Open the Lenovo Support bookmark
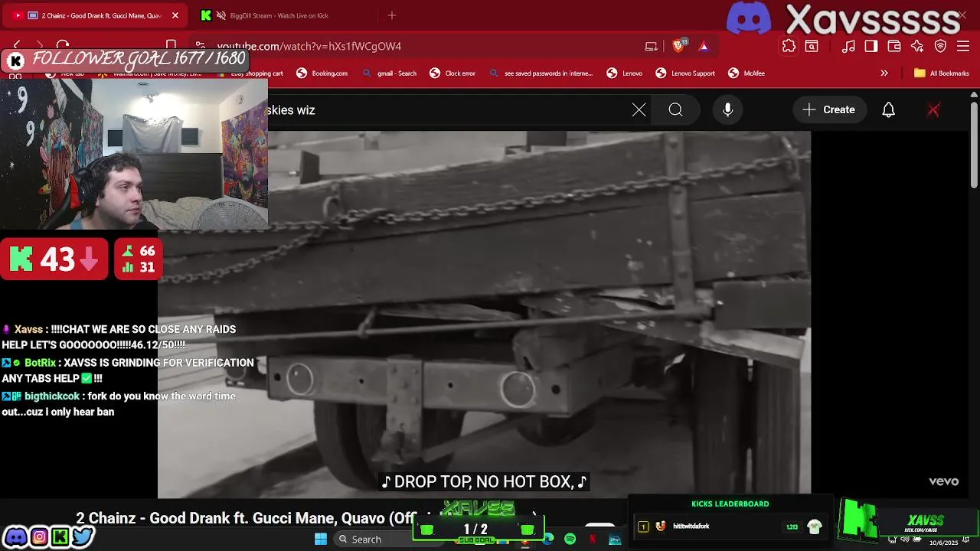The width and height of the screenshot is (980, 551). coord(685,73)
